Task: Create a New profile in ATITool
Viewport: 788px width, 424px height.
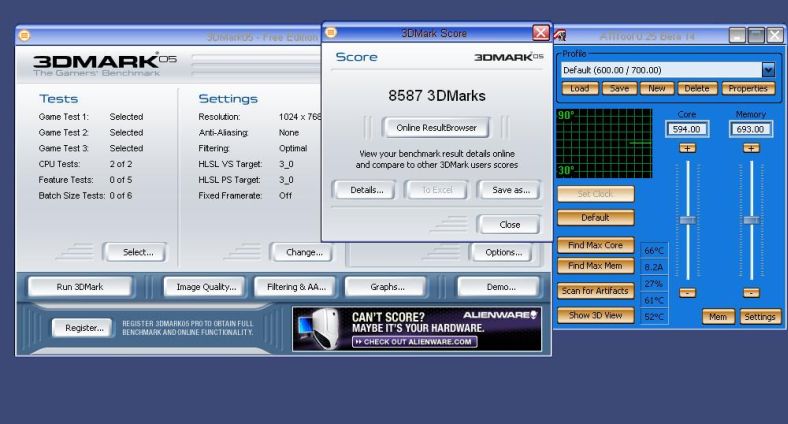Action: 656,88
